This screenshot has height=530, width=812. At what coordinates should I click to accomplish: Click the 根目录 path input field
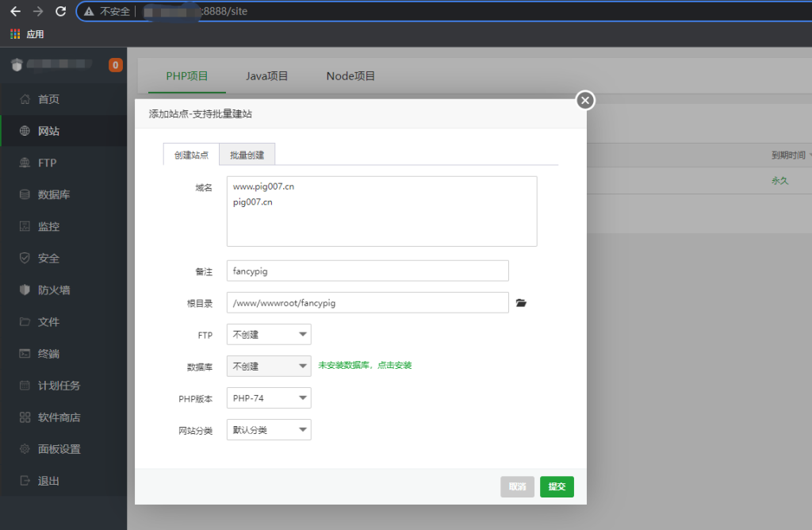[x=368, y=302]
